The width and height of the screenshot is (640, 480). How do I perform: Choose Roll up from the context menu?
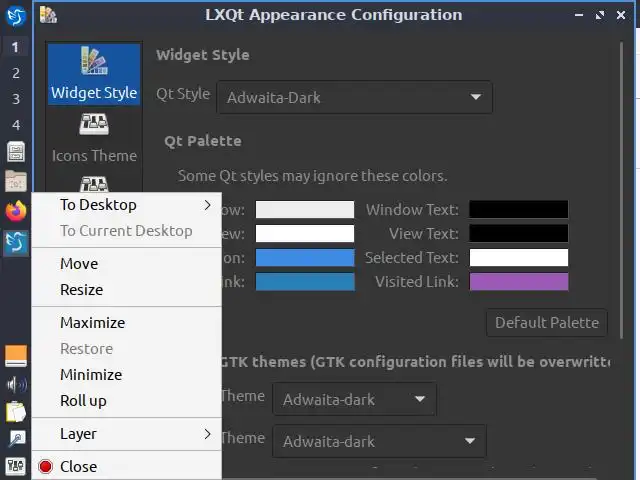pos(83,401)
